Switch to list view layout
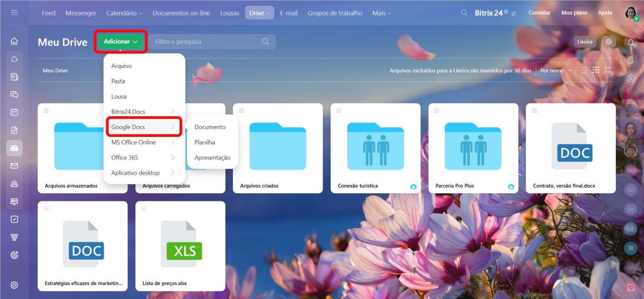 click(x=584, y=70)
